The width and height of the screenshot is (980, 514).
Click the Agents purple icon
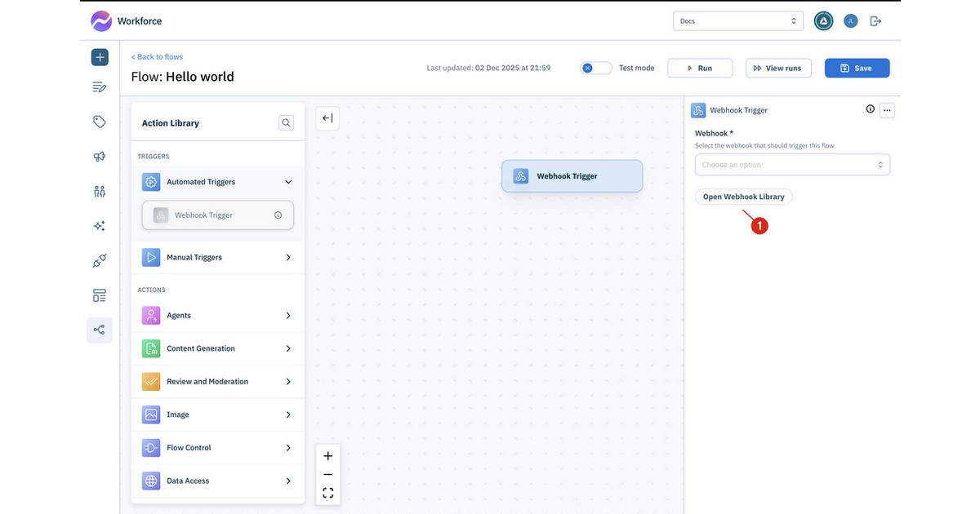tap(151, 315)
